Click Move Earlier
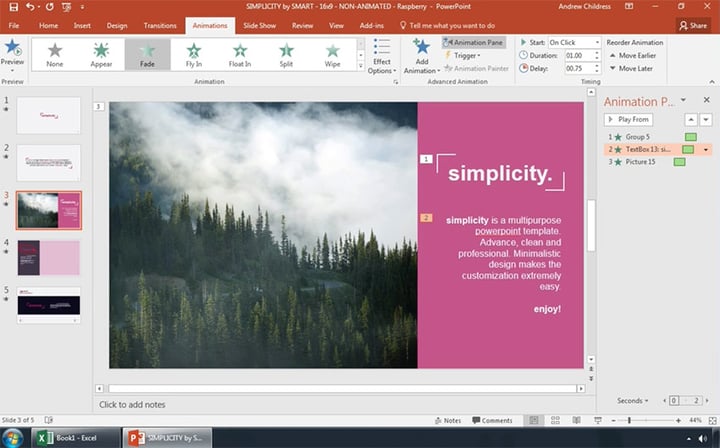 click(633, 56)
